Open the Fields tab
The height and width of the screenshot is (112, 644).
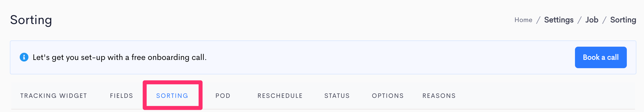coord(121,96)
